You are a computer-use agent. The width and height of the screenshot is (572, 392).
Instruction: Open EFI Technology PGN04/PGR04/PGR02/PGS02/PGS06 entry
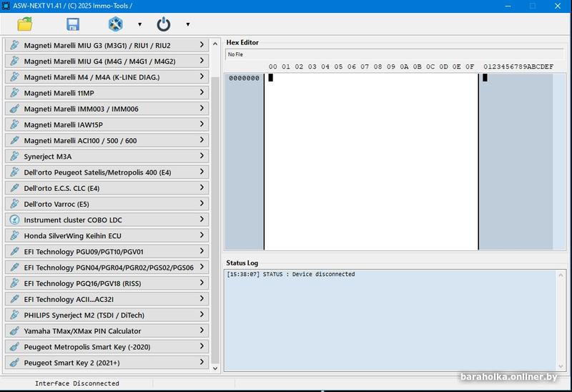[107, 268]
